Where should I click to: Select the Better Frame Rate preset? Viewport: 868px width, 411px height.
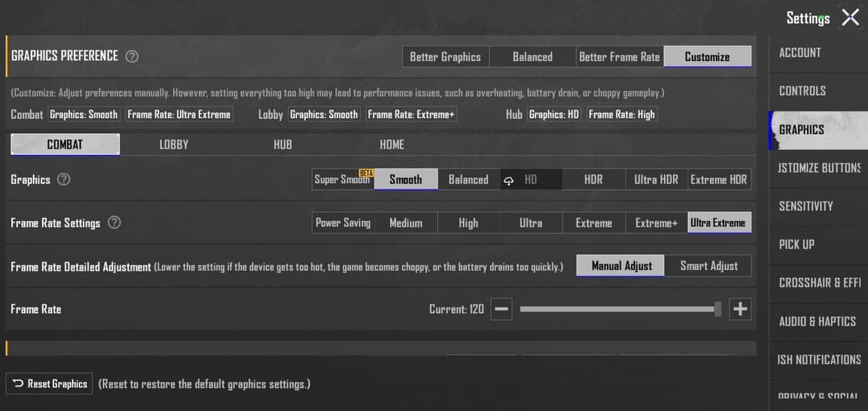pos(619,57)
